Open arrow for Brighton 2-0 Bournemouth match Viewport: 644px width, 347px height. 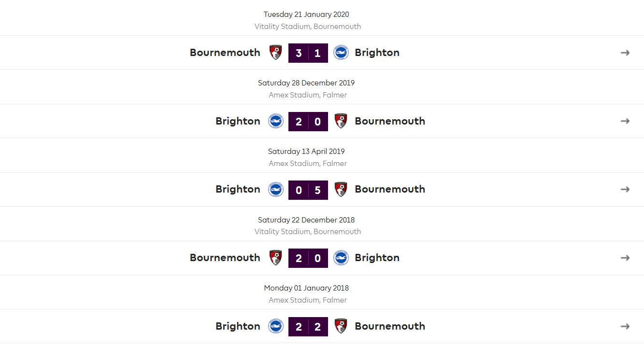point(625,121)
